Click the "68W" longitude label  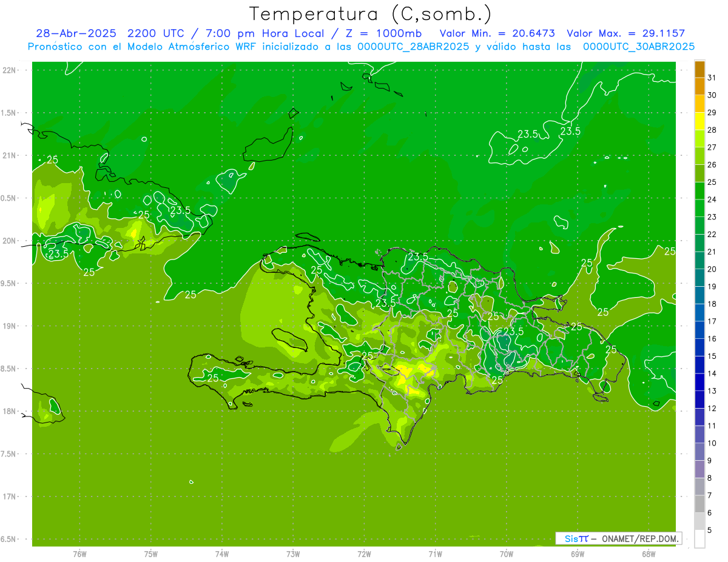tap(649, 554)
